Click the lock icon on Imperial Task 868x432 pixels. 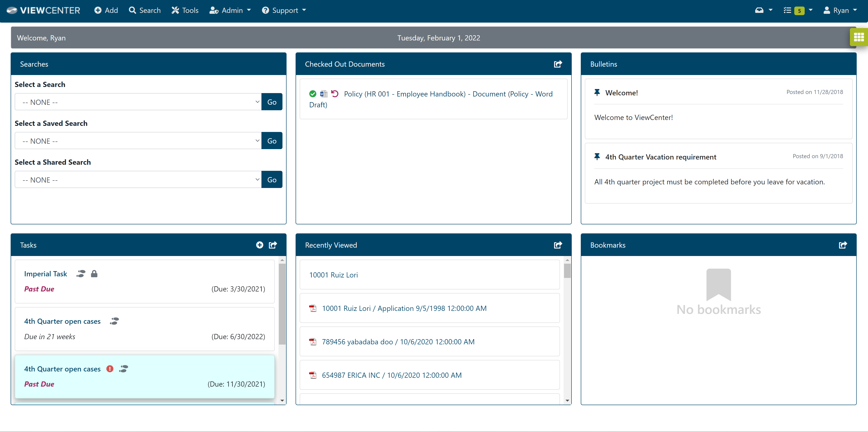pyautogui.click(x=94, y=274)
